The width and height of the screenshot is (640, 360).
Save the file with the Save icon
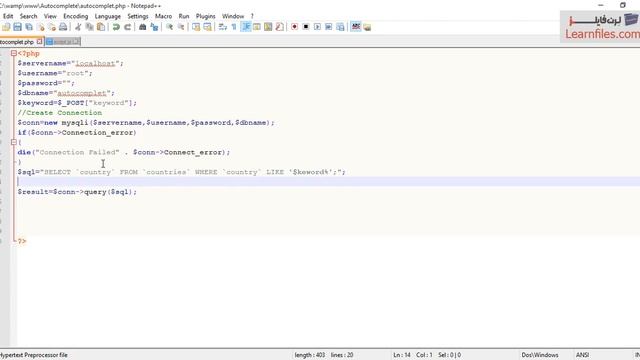[17, 27]
